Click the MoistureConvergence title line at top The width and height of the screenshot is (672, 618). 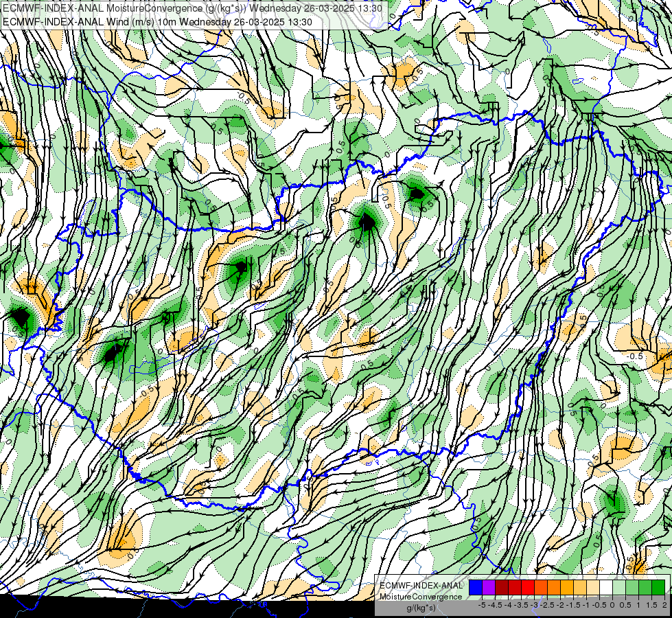[x=192, y=8]
